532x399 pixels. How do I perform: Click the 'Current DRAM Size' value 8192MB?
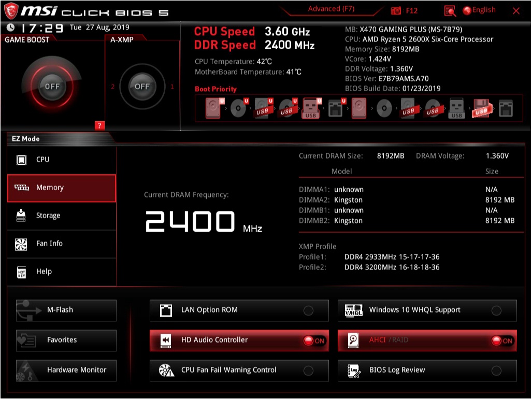391,156
